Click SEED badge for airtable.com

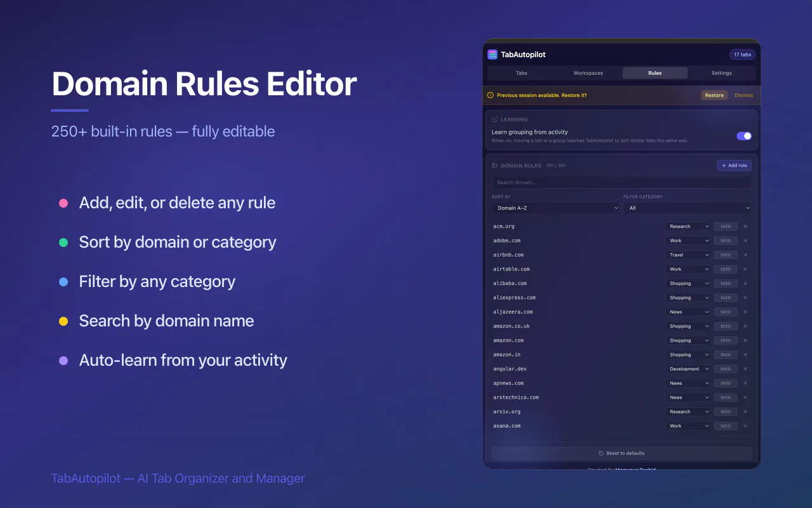pos(726,269)
